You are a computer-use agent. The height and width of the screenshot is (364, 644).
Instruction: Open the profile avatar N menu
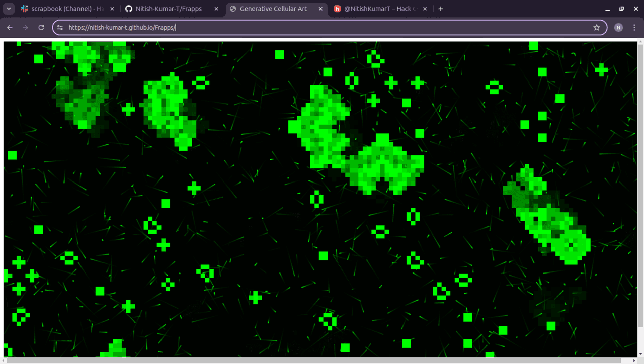[618, 28]
